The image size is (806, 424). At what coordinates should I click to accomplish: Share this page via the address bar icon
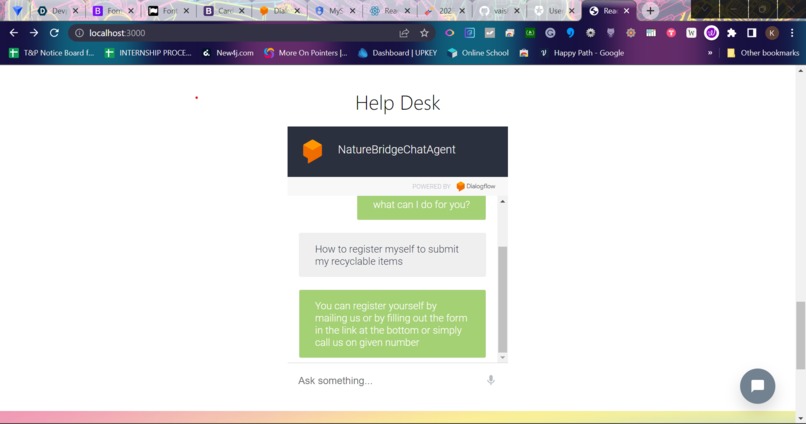point(404,33)
